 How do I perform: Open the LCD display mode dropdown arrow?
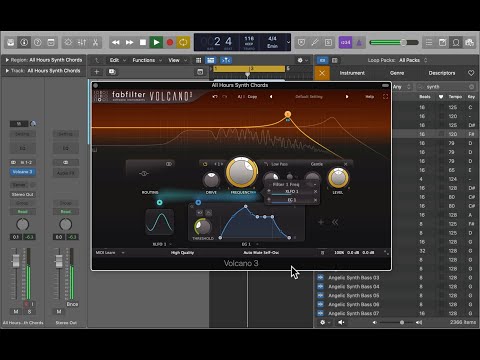[288, 42]
